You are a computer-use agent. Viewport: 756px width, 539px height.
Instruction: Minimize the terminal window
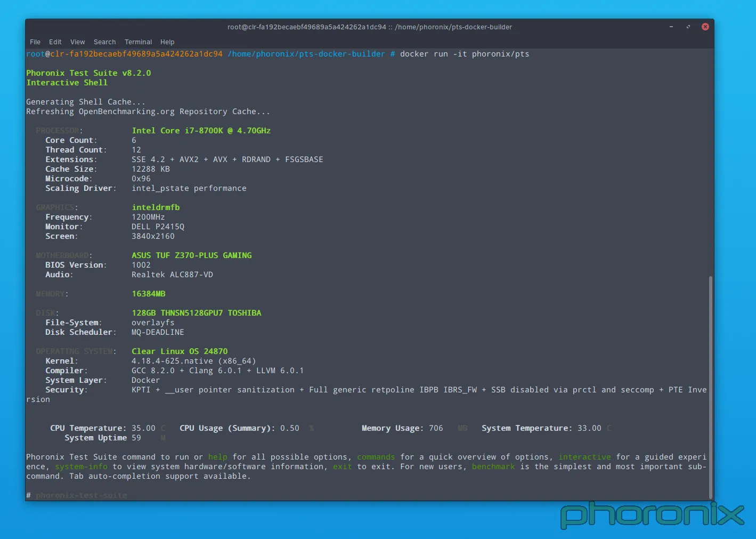tap(671, 27)
